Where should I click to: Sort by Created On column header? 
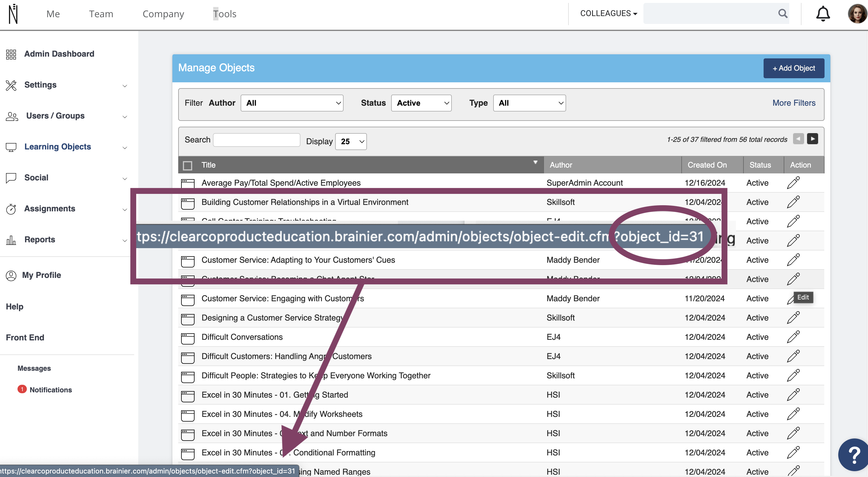707,165
